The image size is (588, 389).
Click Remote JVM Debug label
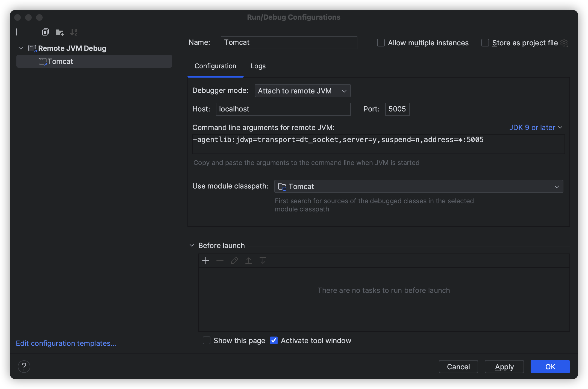pyautogui.click(x=72, y=48)
